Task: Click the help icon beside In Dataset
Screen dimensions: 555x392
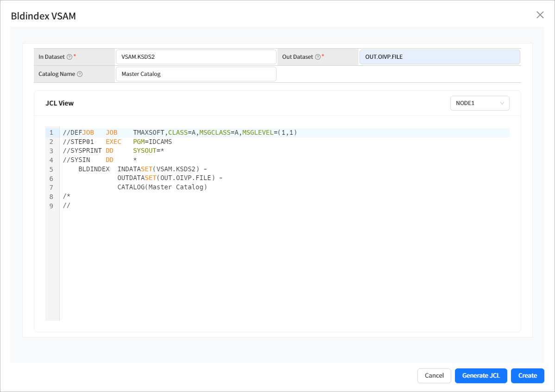Action: [69, 57]
